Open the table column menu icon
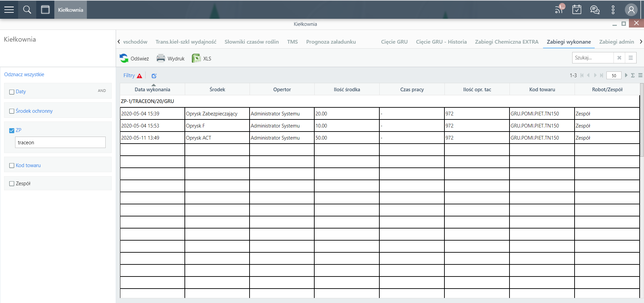 coord(640,75)
